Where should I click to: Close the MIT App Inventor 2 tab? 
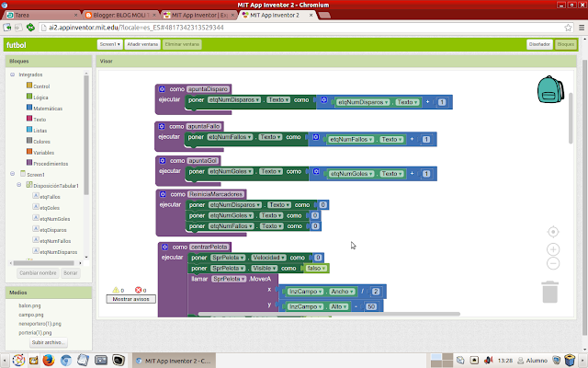(311, 15)
